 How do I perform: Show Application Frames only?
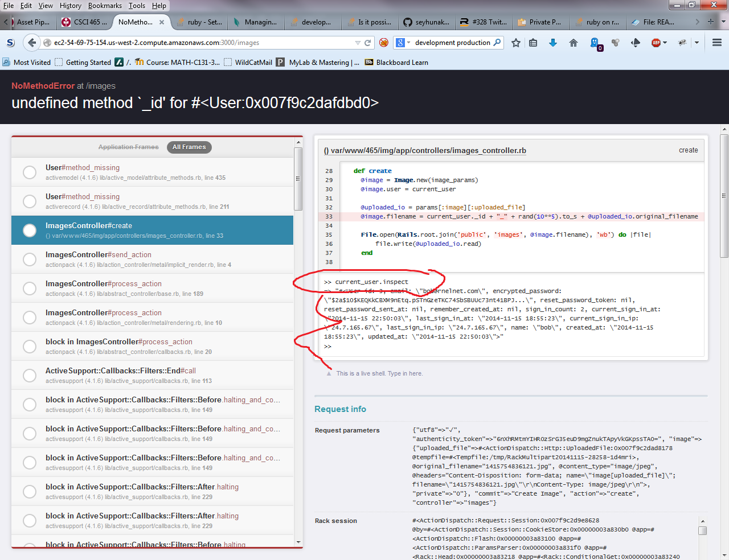[x=128, y=147]
